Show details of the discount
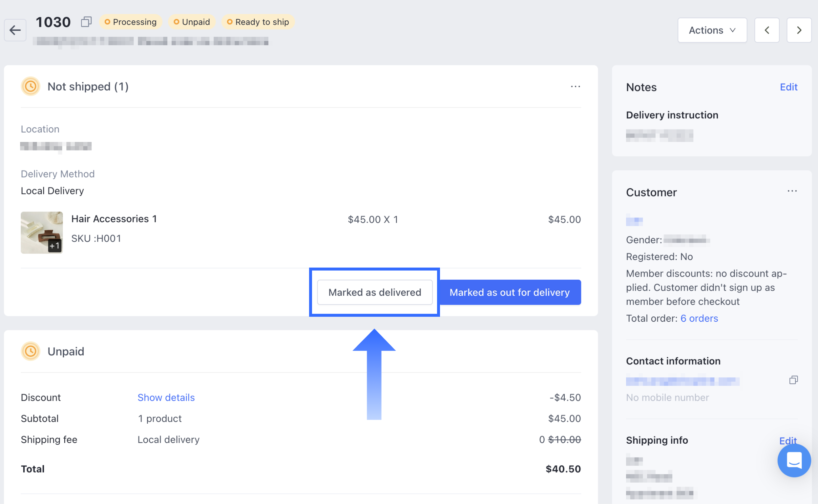Viewport: 818px width, 504px height. (x=166, y=397)
